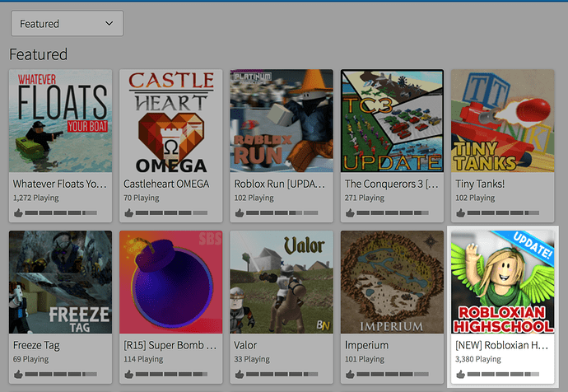The image size is (568, 392).
Task: Click thumbs-up icon on Roblox Run card
Action: click(239, 212)
